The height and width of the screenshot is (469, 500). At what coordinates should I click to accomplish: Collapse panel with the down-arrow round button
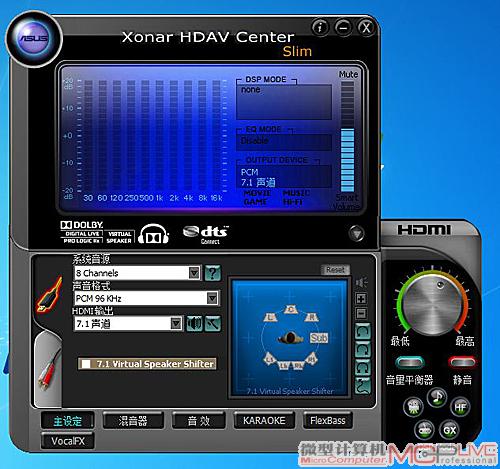tap(356, 233)
